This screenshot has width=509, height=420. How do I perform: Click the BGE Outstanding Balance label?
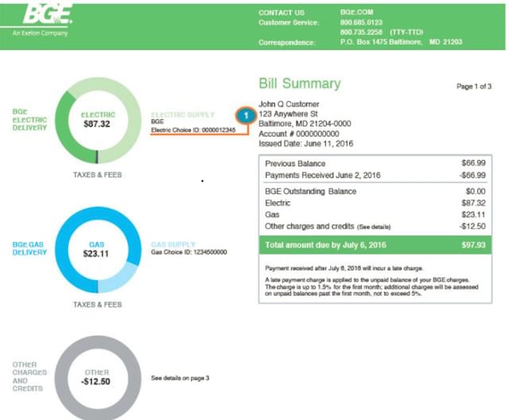(x=311, y=191)
